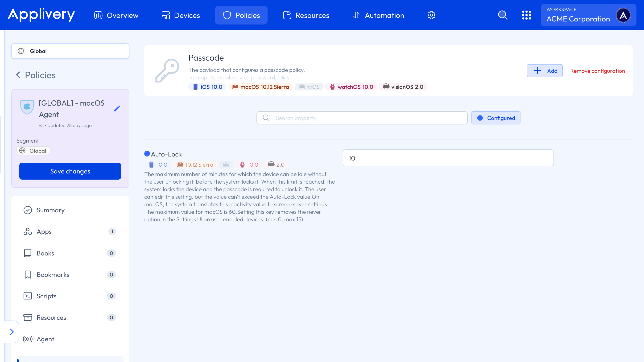Select the watchOS 10.0 platform badge

351,87
